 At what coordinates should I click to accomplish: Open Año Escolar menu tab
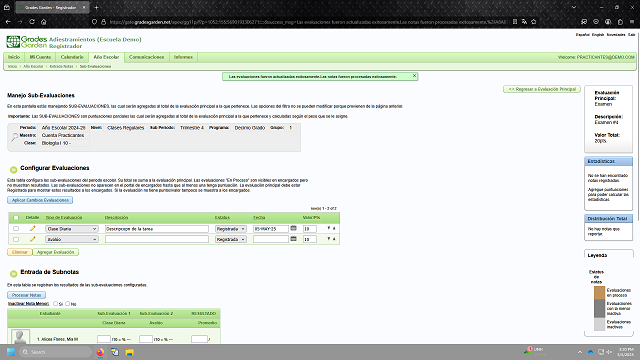click(106, 57)
